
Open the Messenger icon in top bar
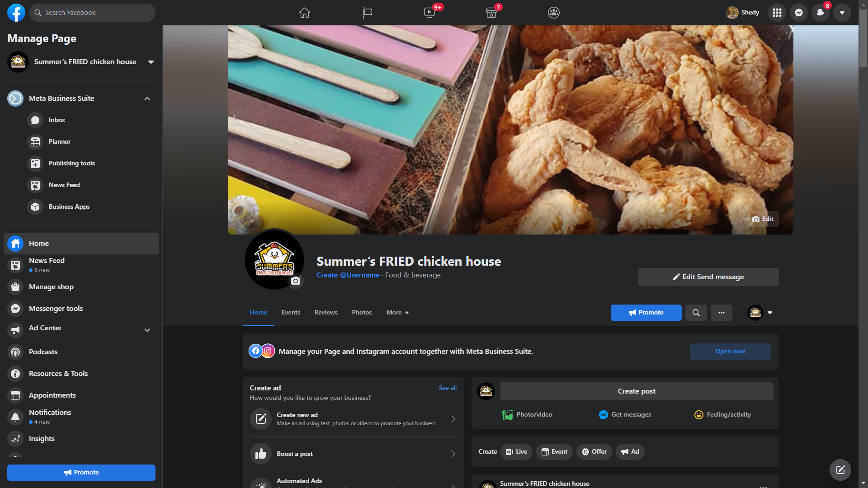tap(799, 13)
